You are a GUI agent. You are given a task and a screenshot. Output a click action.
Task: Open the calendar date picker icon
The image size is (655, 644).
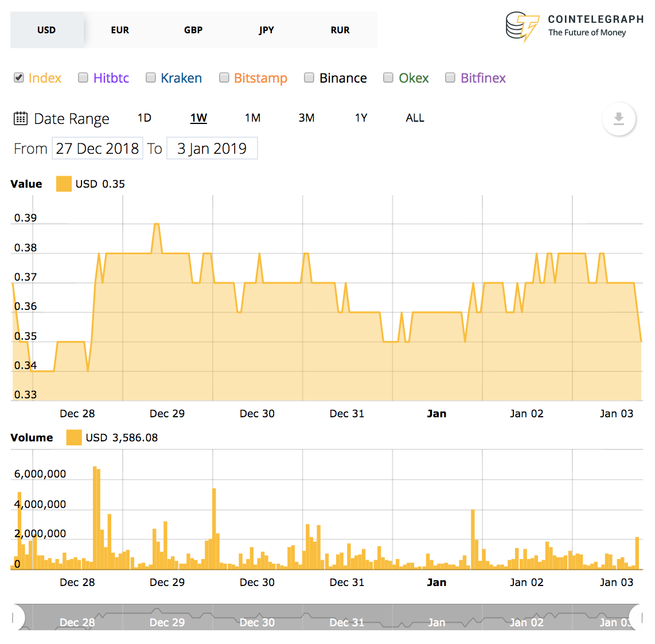coord(20,118)
